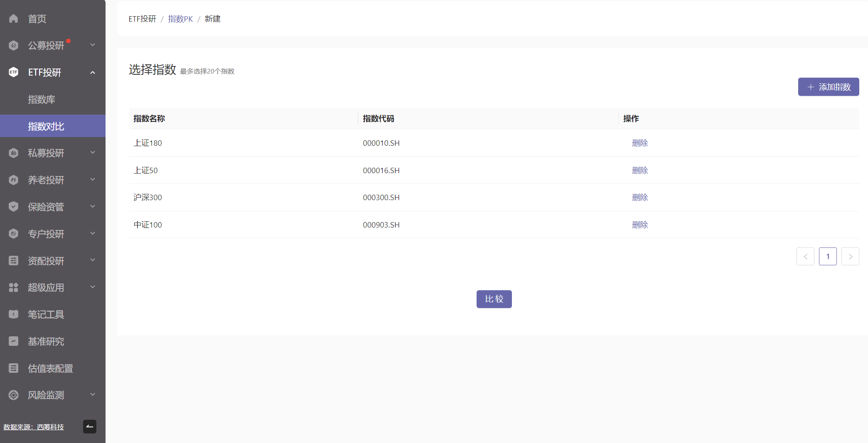The image size is (868, 443).
Task: Select the 指数对比 menu item
Action: click(46, 126)
